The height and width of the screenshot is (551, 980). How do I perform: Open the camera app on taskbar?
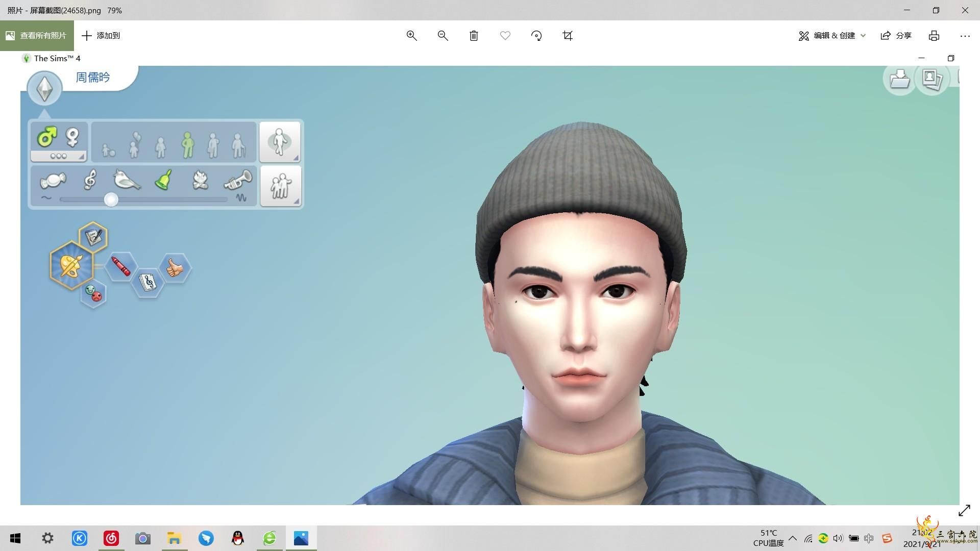point(142,538)
